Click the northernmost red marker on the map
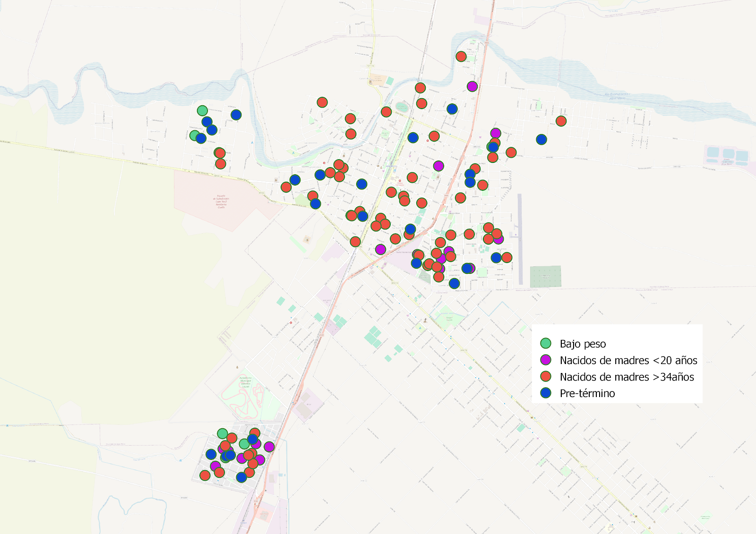The height and width of the screenshot is (534, 756). pyautogui.click(x=461, y=57)
